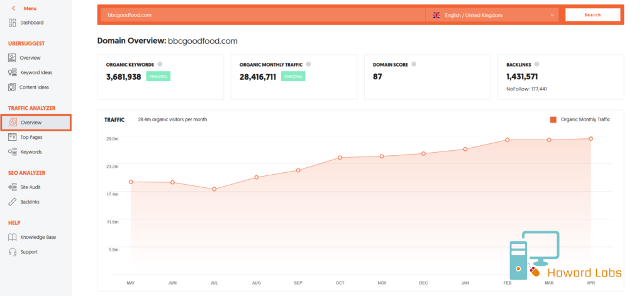Click the UK flag icon in search bar
The width and height of the screenshot is (644, 296).
pos(436,15)
